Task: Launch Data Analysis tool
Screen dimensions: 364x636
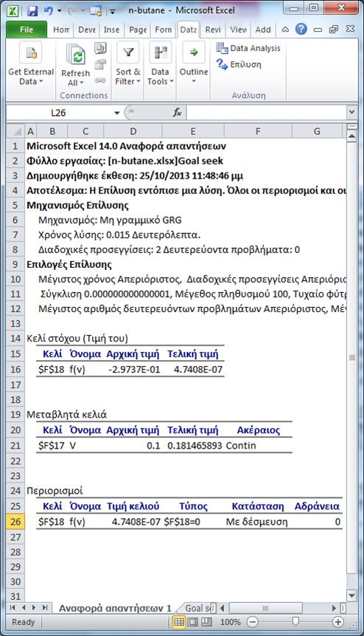Action: pos(248,48)
